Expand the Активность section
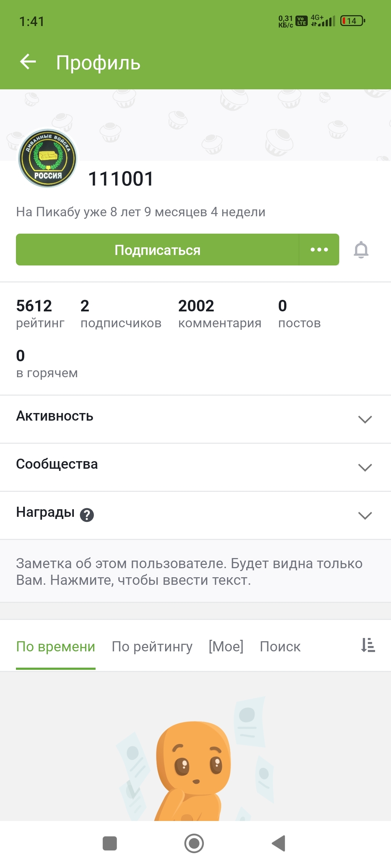 (365, 419)
